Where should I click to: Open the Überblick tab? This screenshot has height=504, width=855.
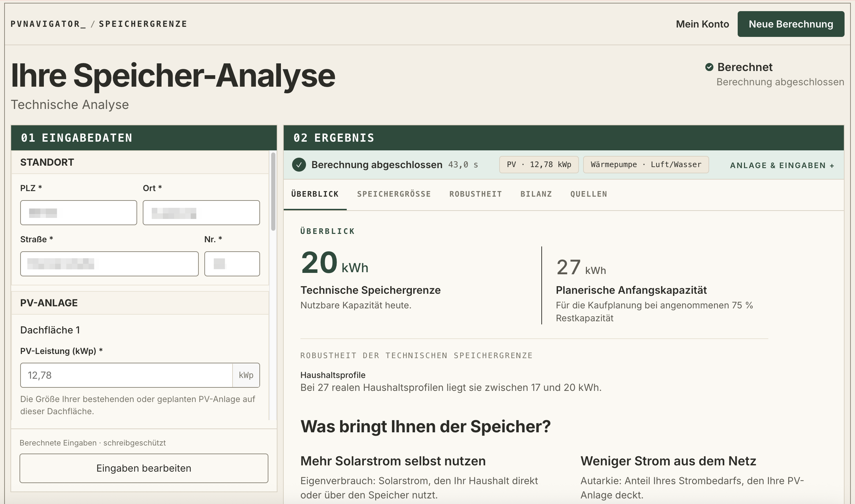coord(315,194)
